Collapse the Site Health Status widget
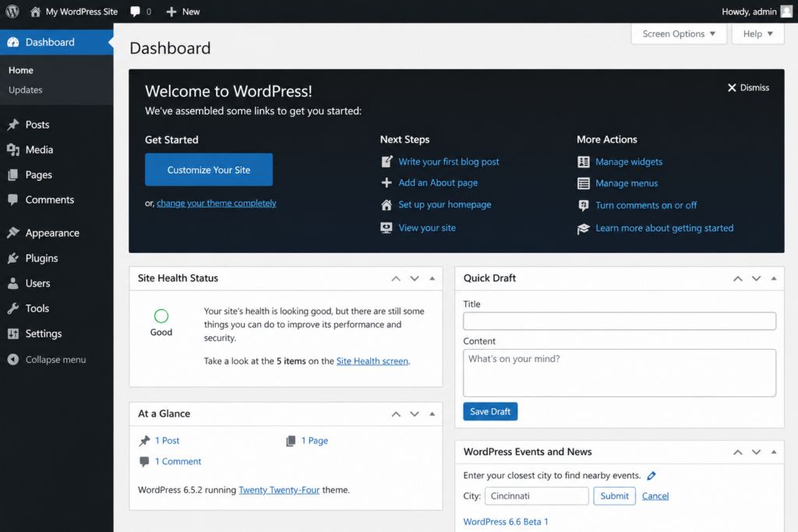Screen dimensions: 798x532 pyautogui.click(x=432, y=278)
